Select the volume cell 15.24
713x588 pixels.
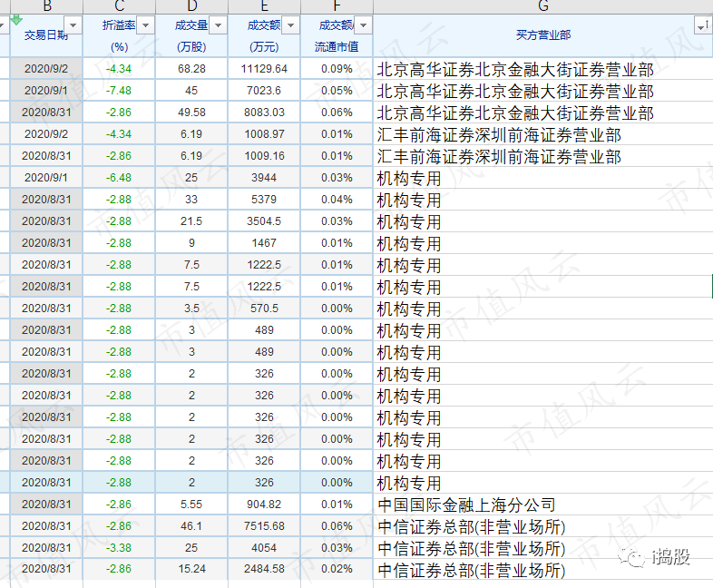click(x=192, y=569)
